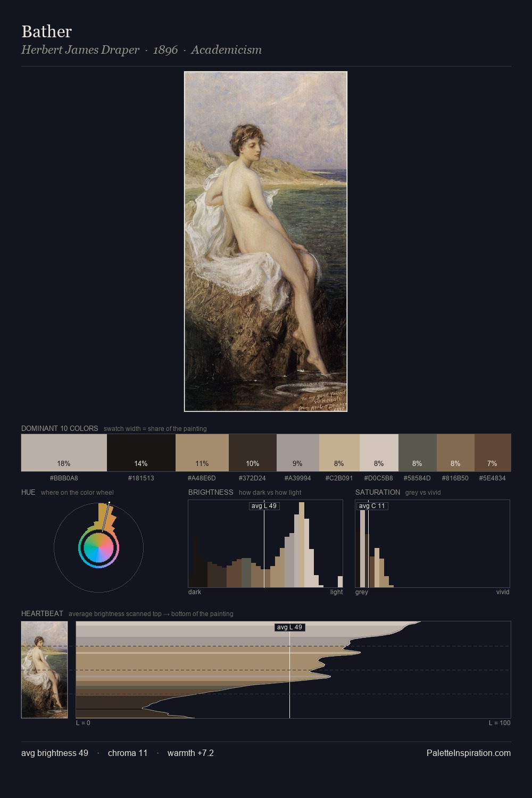Screen dimensions: 532x798
Task: Open the PaletteInspiration.com link
Action: point(469,753)
